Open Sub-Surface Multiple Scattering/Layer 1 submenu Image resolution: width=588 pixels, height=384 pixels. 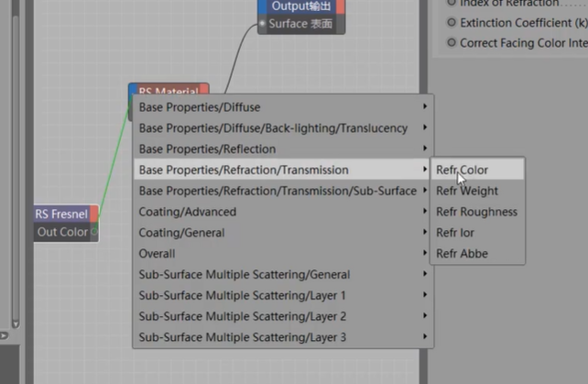283,295
